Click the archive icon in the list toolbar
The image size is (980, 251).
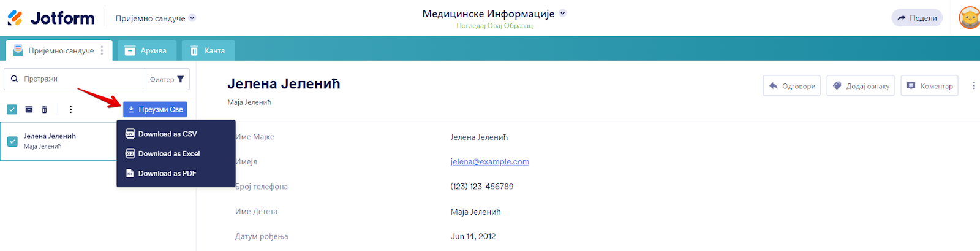29,110
